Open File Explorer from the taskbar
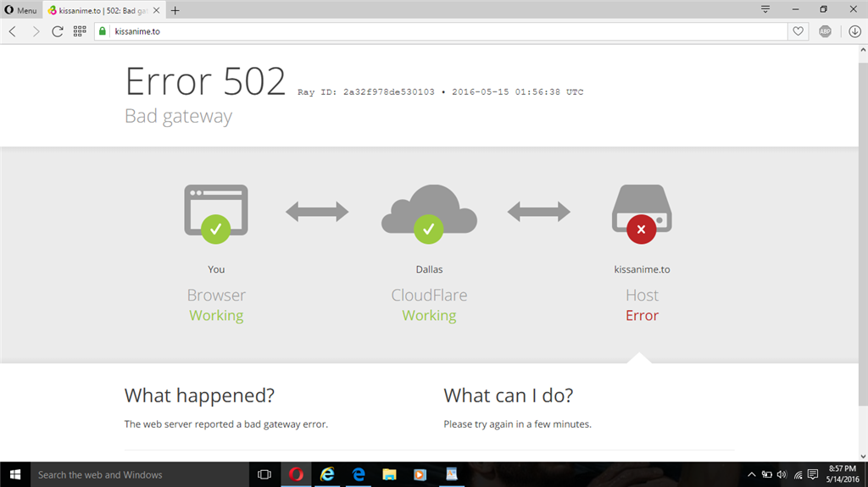 pyautogui.click(x=389, y=474)
